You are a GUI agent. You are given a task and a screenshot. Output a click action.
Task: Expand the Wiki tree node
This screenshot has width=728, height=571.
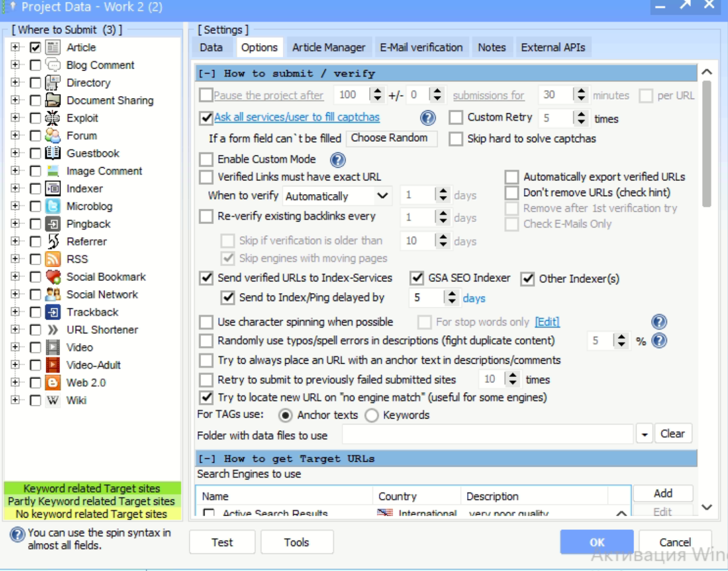[15, 400]
